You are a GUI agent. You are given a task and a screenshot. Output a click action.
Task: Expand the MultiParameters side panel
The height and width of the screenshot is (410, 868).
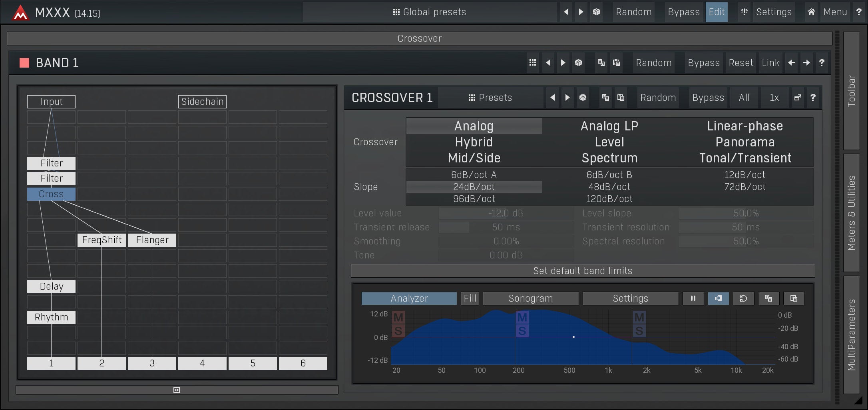(852, 334)
